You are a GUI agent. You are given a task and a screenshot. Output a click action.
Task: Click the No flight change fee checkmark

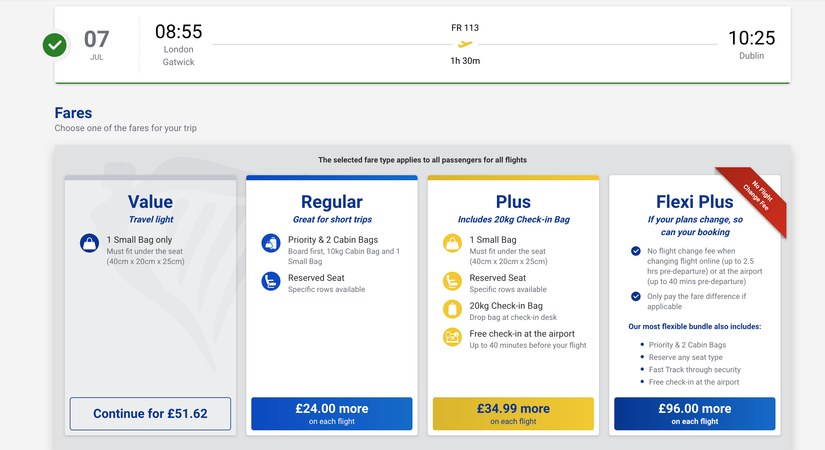click(636, 251)
